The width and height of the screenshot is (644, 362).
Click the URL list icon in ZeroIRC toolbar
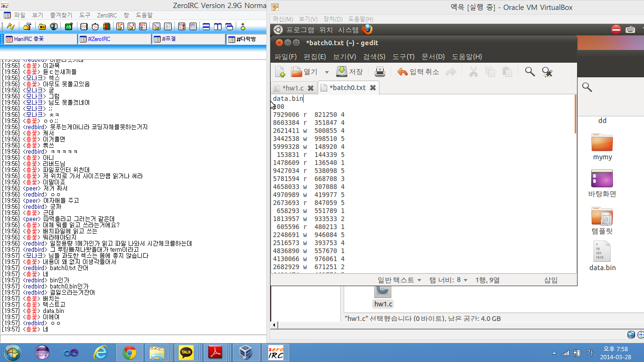coord(193,26)
